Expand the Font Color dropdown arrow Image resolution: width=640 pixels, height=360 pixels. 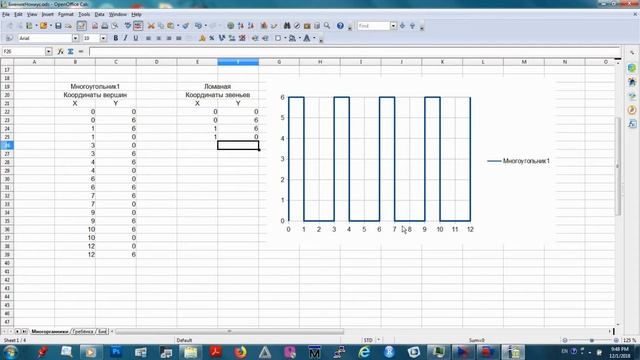tap(314, 38)
